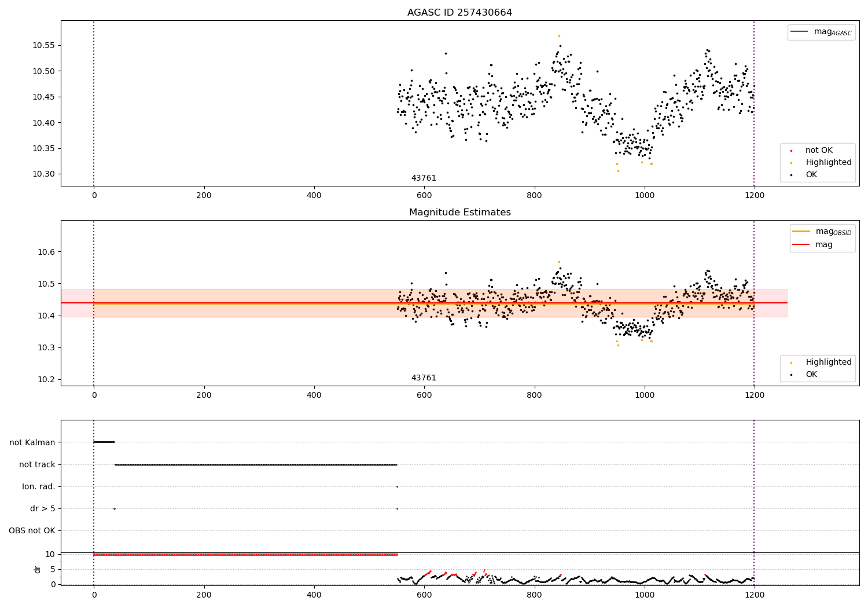The width and height of the screenshot is (868, 608).
Task: Click the title 'AGASC ID 257430664'
Action: pos(459,13)
